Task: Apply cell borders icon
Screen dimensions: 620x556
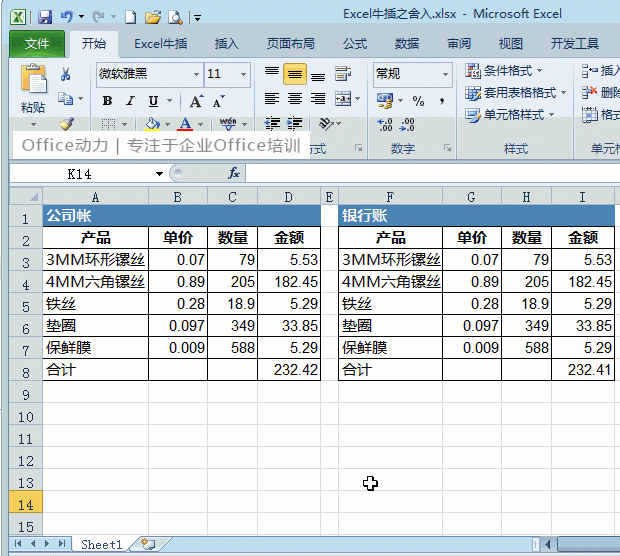Action: 108,125
